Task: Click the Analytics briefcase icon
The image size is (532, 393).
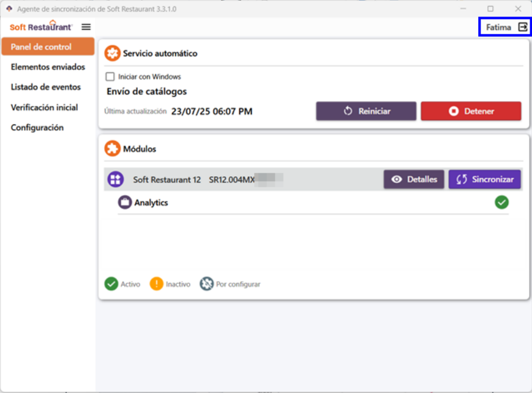Action: 125,202
